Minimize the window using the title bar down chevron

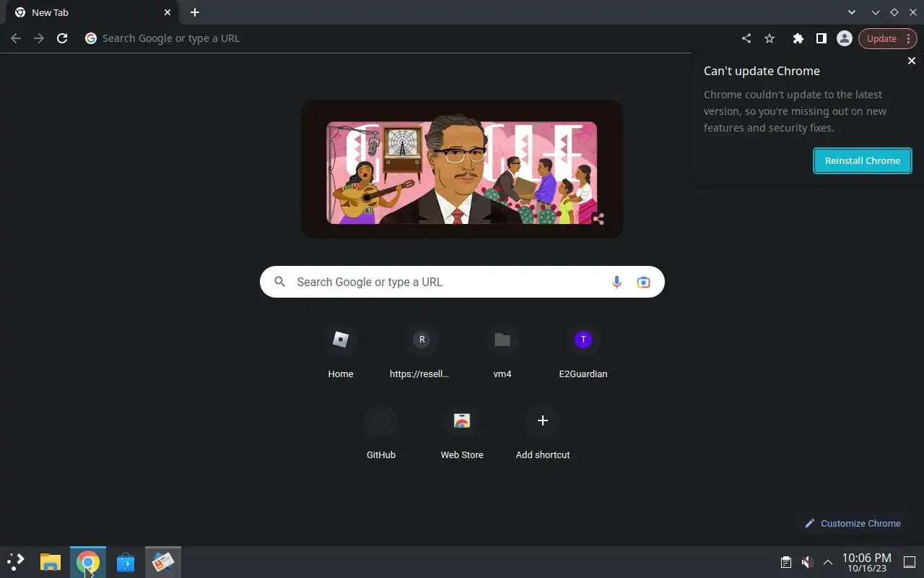point(876,12)
